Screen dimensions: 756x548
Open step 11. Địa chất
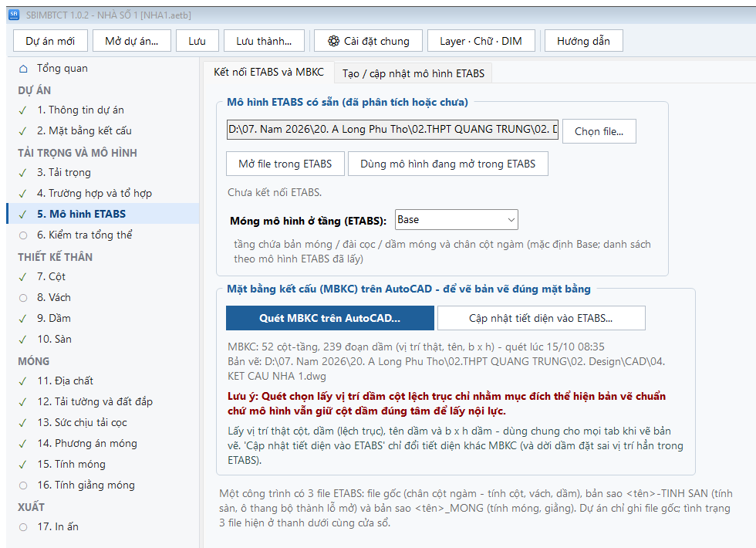[x=103, y=381]
